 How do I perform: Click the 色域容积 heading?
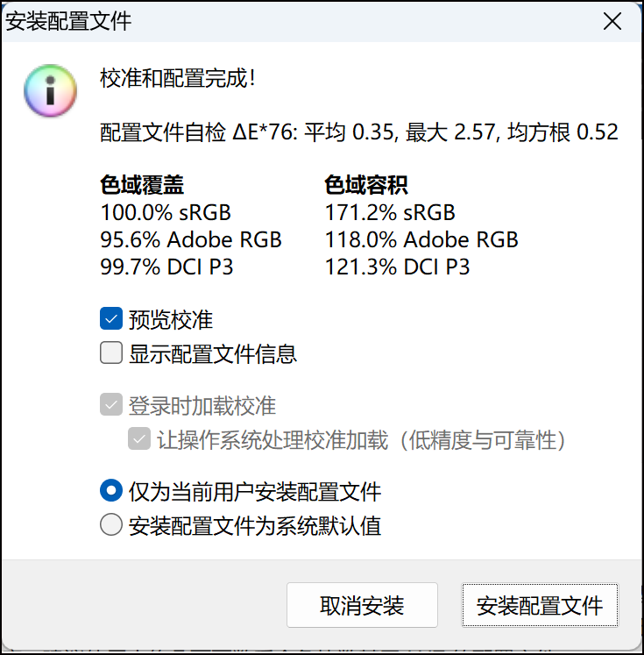366,185
